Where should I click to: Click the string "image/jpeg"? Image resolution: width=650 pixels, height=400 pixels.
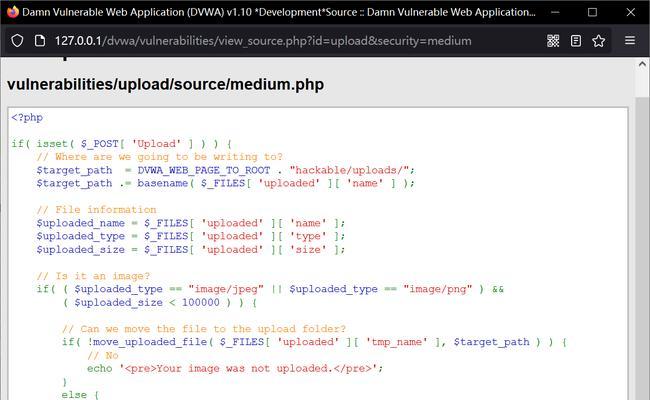(226, 289)
